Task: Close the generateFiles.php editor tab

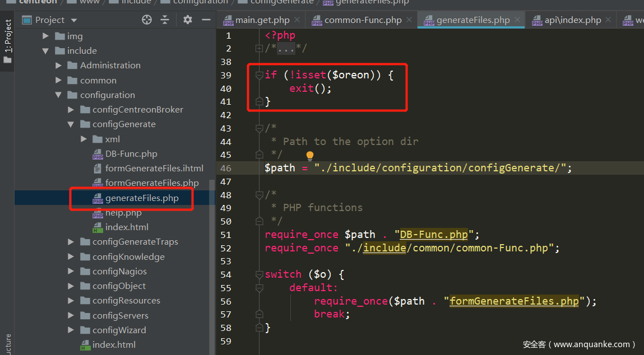Action: pyautogui.click(x=518, y=20)
